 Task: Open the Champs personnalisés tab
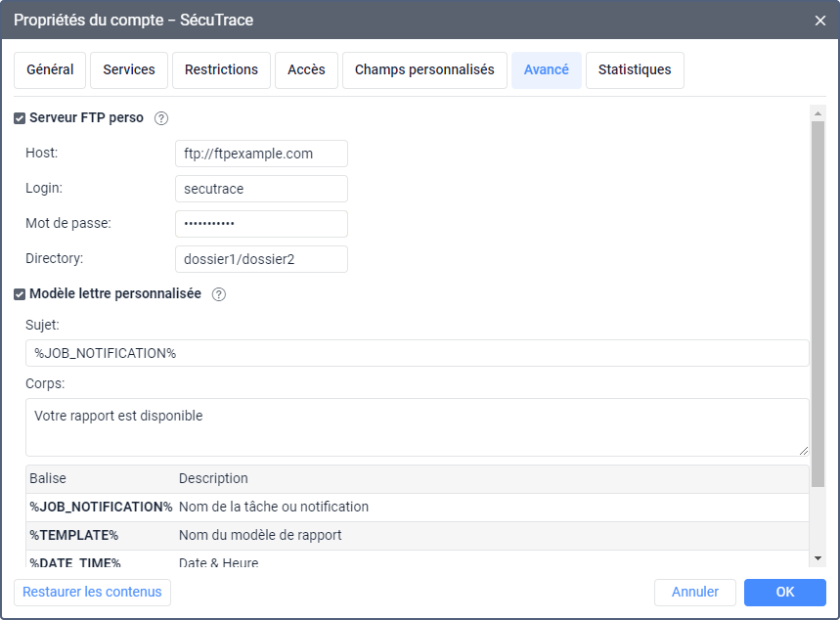point(424,70)
